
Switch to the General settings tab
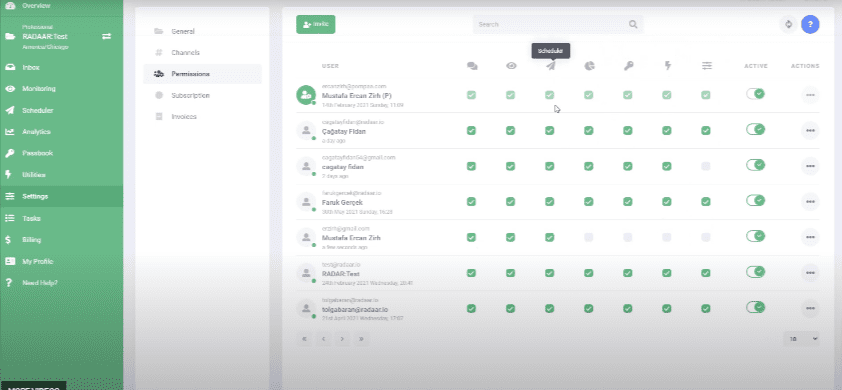point(202,31)
